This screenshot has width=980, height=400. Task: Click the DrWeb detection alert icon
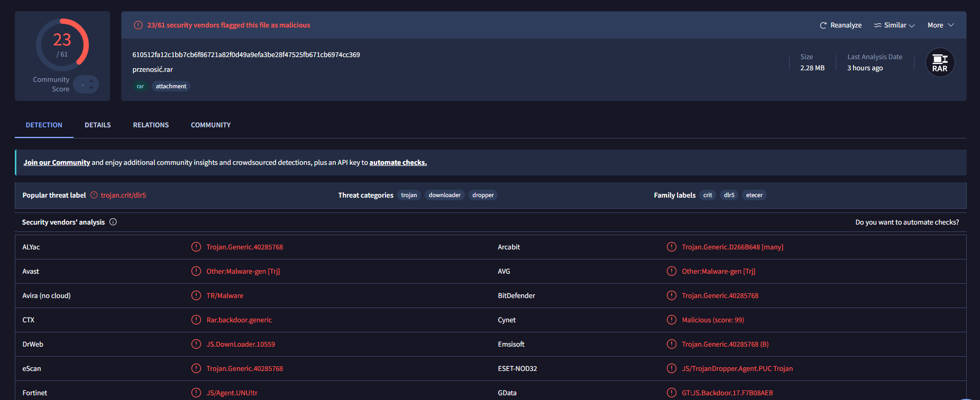[196, 344]
